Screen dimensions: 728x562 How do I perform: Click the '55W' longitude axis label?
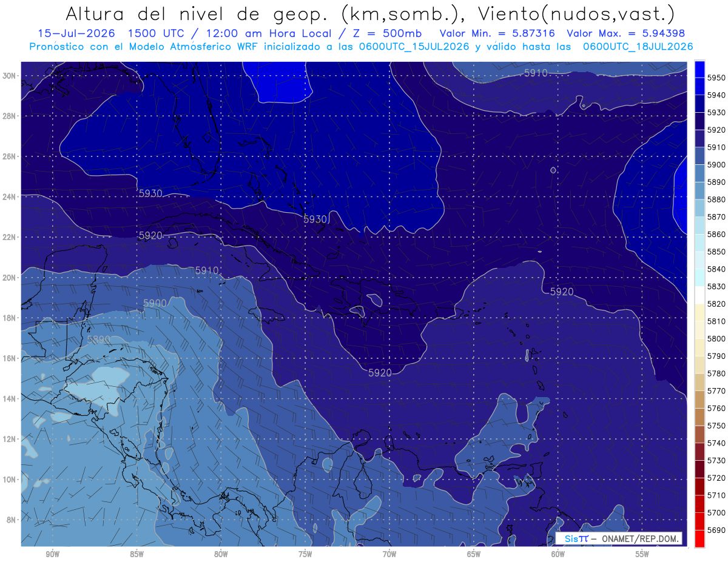pos(642,555)
